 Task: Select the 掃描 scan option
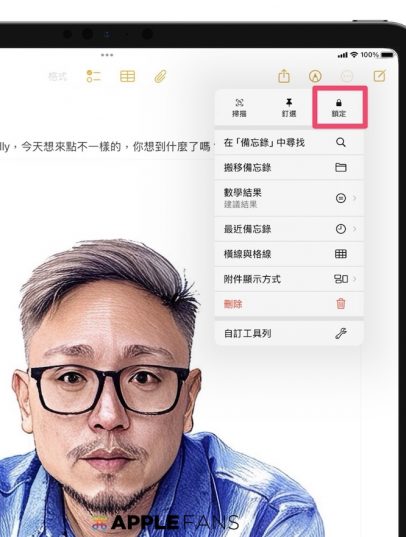tap(239, 108)
